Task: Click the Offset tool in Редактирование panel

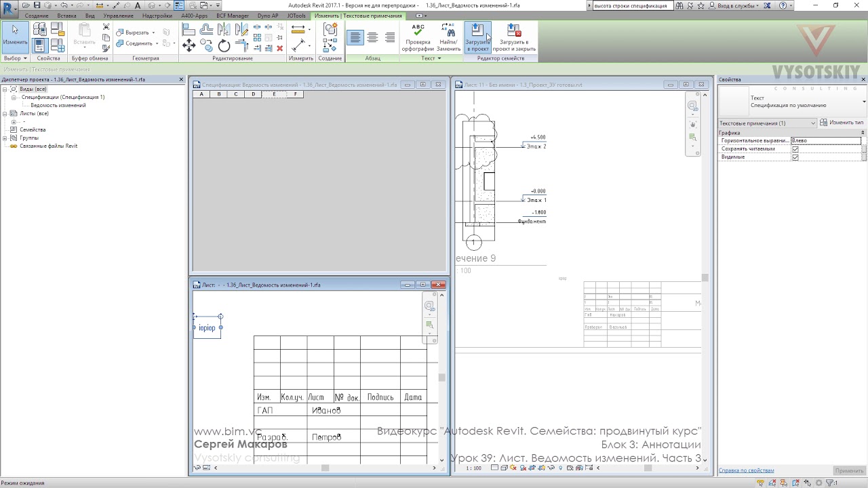Action: [x=207, y=30]
